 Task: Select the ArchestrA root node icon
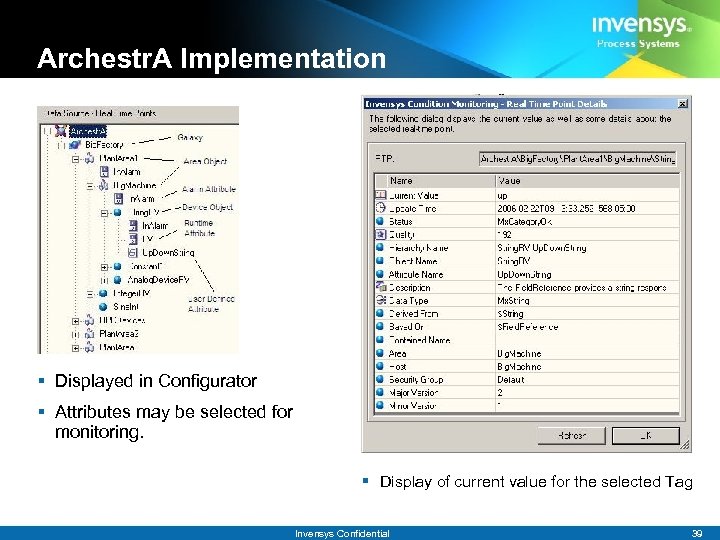coord(61,131)
